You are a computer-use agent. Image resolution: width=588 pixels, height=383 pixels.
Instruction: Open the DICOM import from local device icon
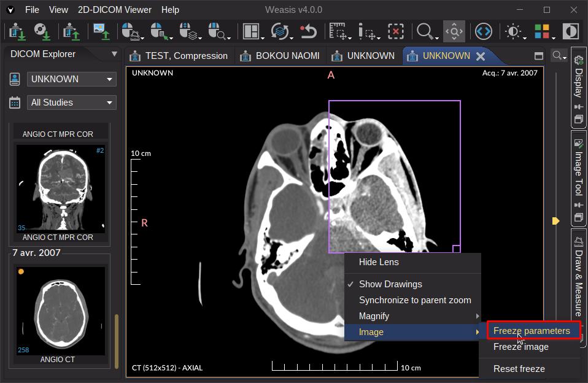pos(17,31)
